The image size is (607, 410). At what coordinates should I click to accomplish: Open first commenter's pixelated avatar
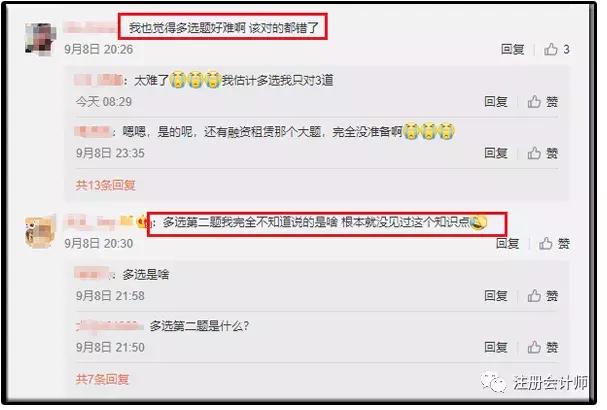41,39
